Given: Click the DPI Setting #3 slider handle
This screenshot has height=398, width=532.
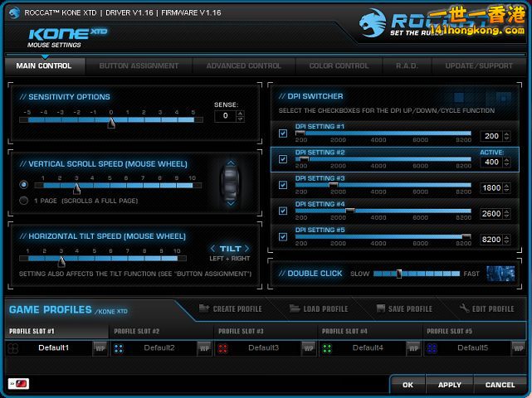Looking at the screenshot, I should [x=333, y=185].
